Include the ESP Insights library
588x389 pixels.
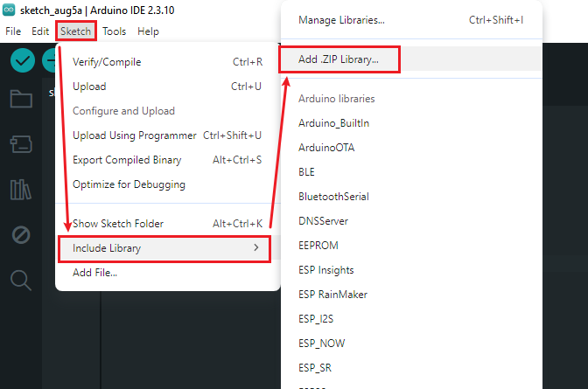pyautogui.click(x=411, y=270)
